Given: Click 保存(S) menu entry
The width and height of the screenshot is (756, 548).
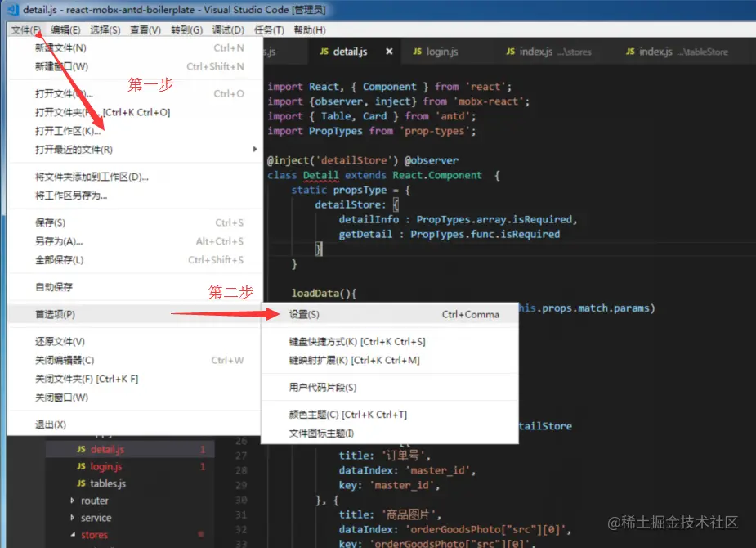Looking at the screenshot, I should 135,222.
